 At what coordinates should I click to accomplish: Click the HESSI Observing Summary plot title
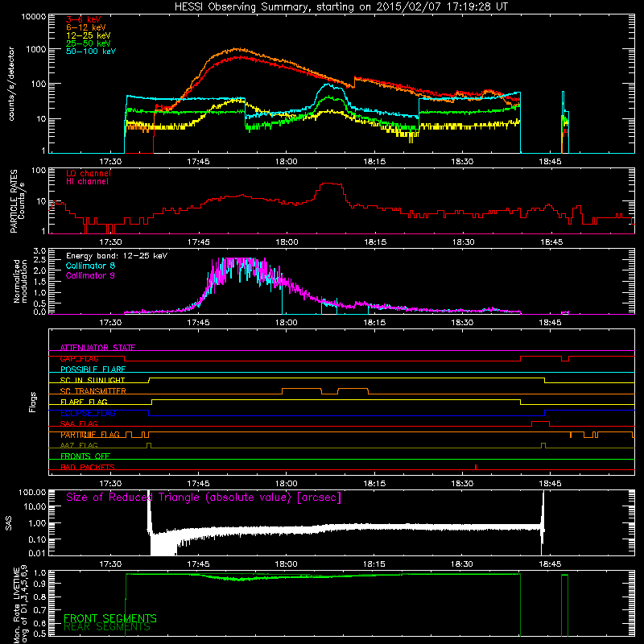pyautogui.click(x=341, y=7)
